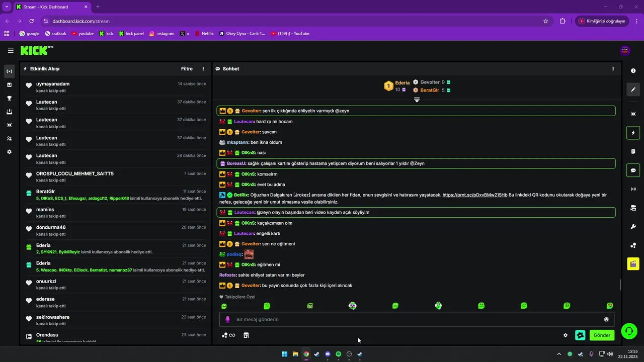This screenshot has height=362, width=644.
Task: Select the 'dondurma46' follow event
Action: point(116,230)
